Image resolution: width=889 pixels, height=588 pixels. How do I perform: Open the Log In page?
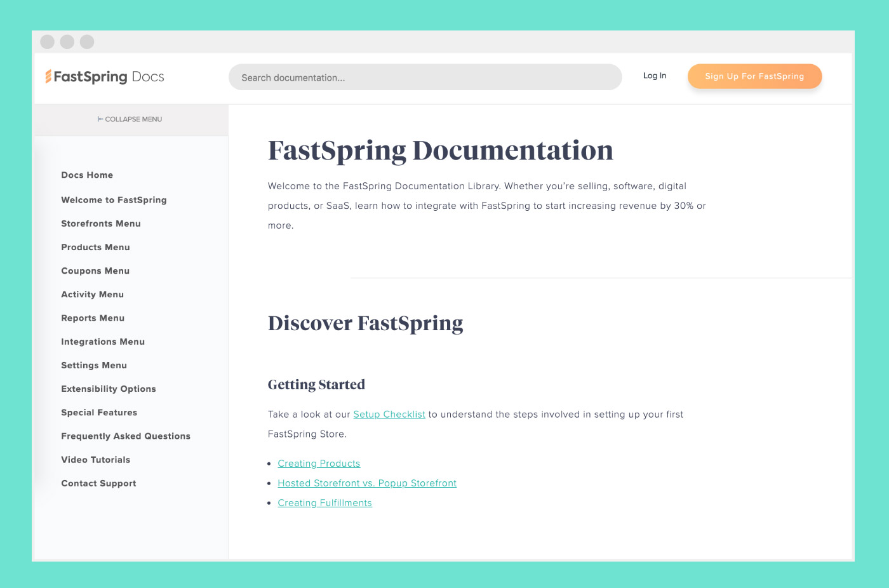[654, 76]
